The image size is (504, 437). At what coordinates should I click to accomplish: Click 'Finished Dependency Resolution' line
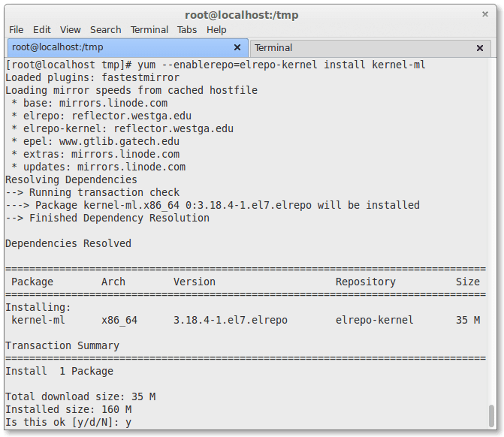pos(107,218)
